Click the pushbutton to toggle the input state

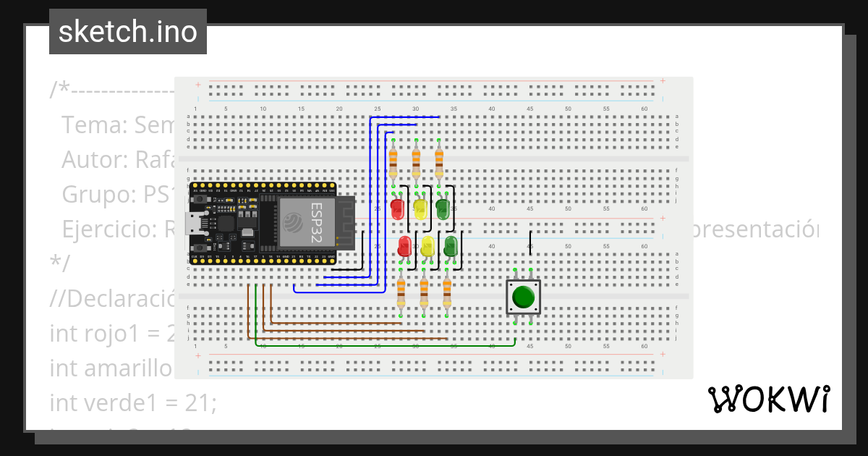(522, 296)
